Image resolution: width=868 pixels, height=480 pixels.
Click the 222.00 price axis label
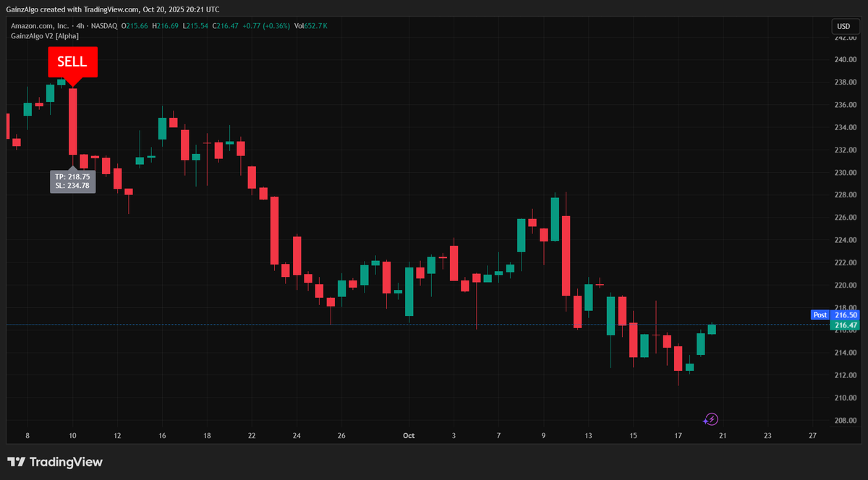click(846, 263)
